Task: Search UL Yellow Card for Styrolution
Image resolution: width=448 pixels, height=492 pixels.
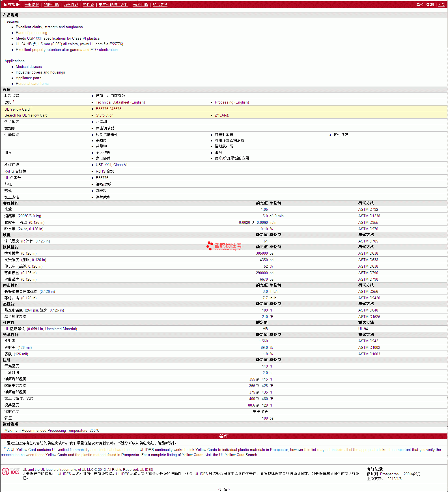Action: tap(104, 115)
